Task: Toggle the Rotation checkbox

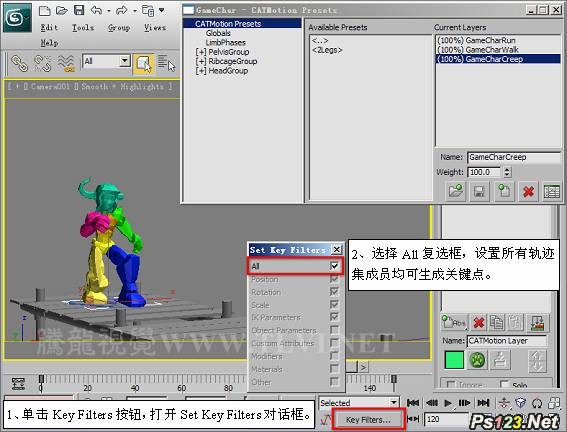Action: (x=334, y=291)
